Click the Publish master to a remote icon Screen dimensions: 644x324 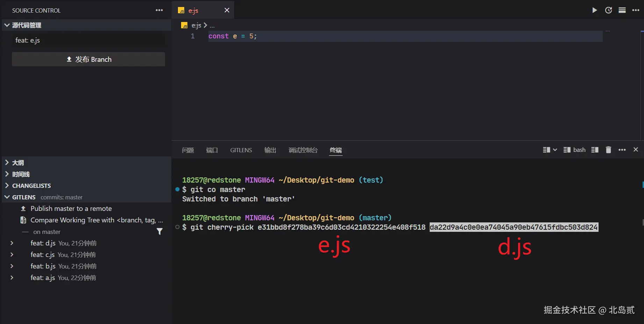23,208
